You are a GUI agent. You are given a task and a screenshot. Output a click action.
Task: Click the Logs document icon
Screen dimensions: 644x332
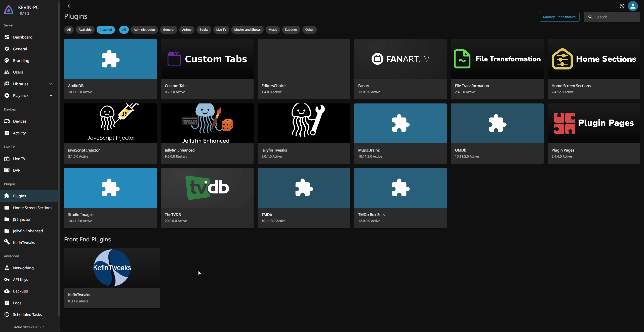tap(7, 303)
